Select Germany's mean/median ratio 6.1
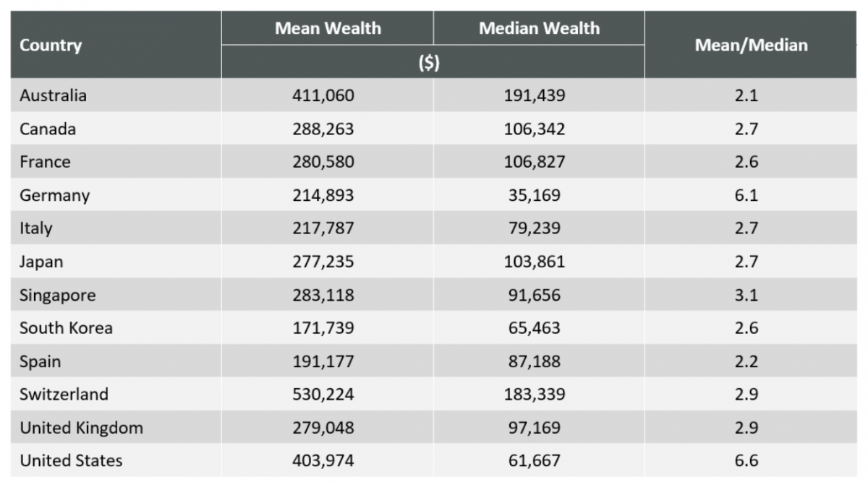The image size is (868, 485). tap(746, 195)
